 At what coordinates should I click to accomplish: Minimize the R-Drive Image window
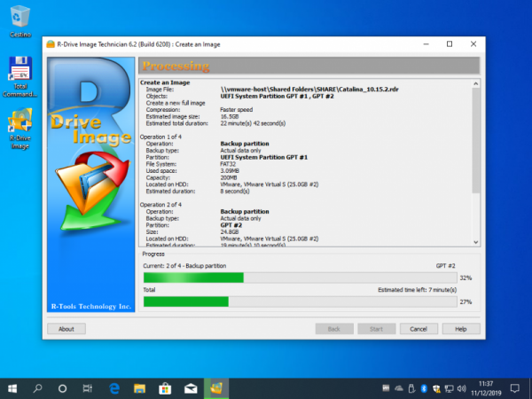coord(426,44)
